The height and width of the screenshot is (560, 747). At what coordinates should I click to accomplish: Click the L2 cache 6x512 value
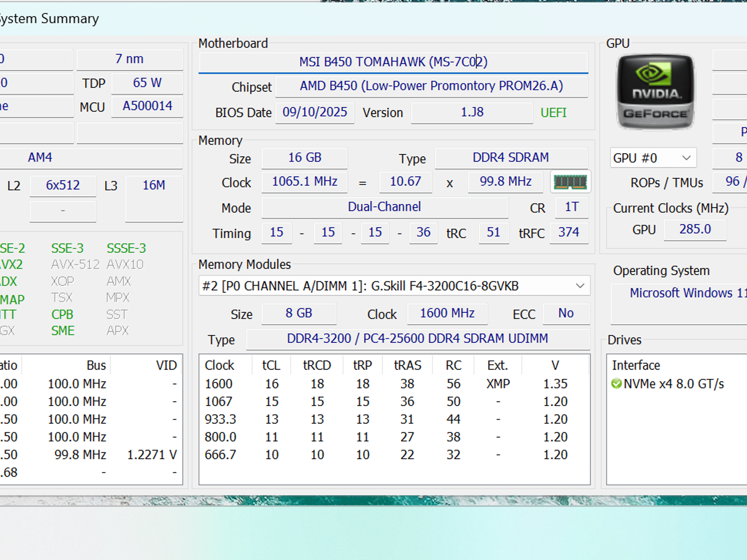[x=63, y=186]
